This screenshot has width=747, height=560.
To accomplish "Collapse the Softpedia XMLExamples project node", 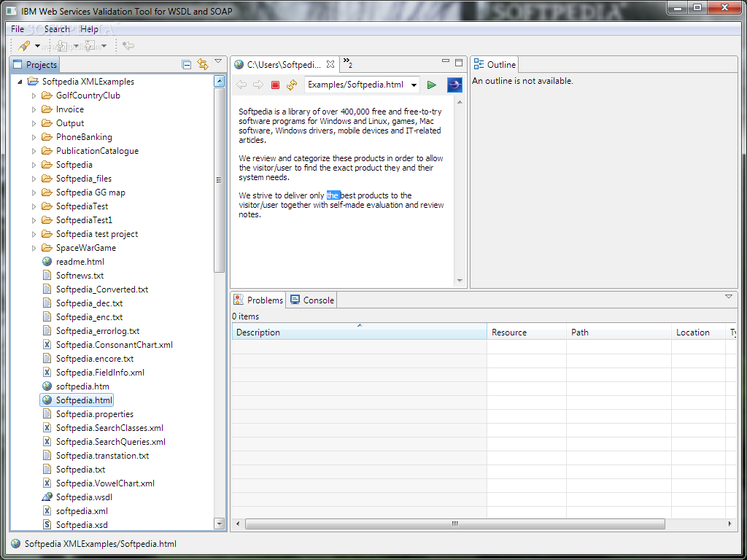I will [x=20, y=82].
